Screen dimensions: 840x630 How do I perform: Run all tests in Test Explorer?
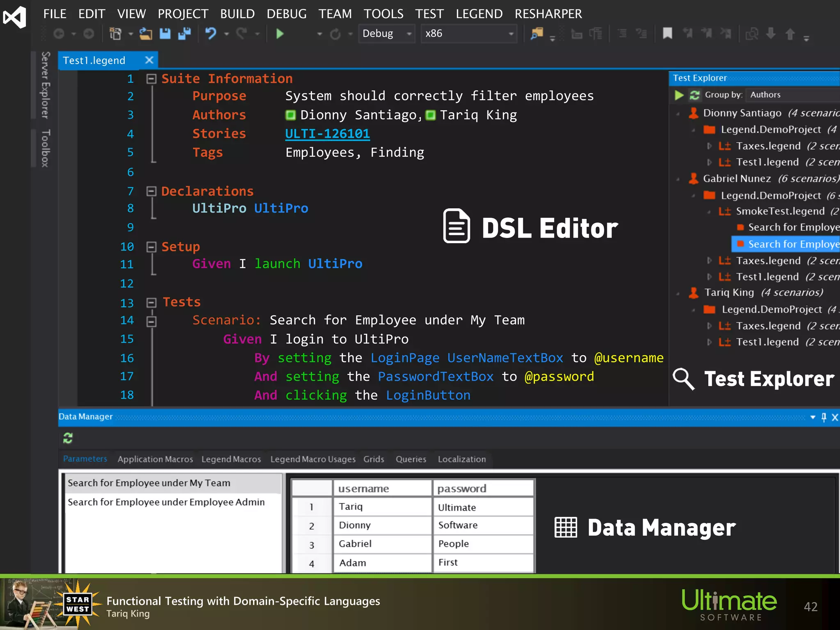click(679, 95)
